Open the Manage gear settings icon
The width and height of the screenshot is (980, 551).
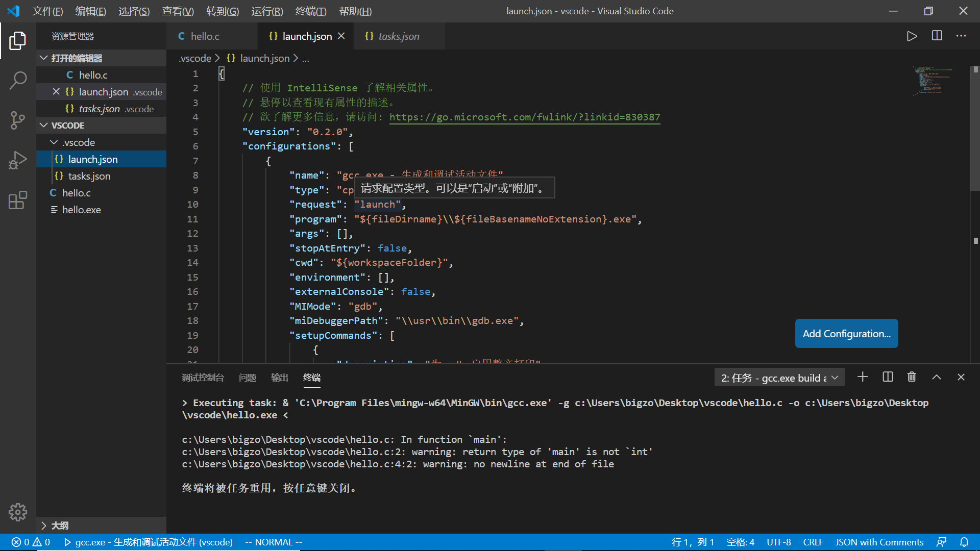18,512
